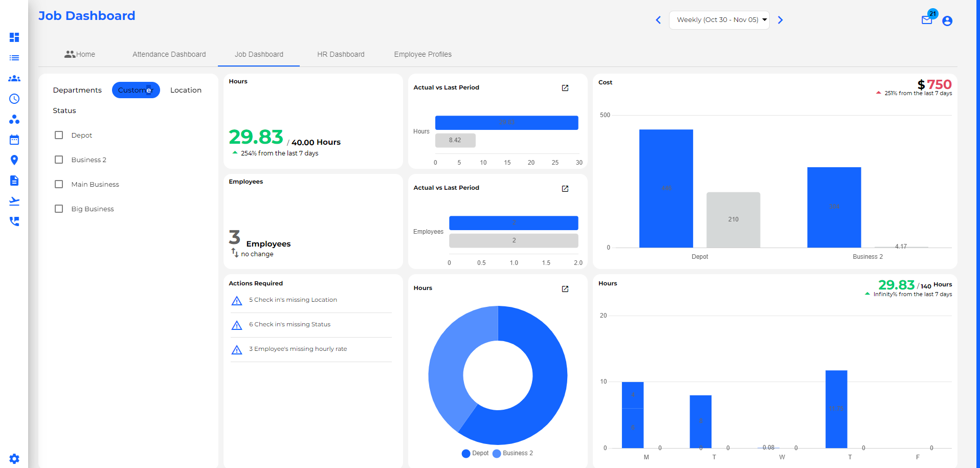Switch filter to Location
Image resolution: width=980 pixels, height=468 pixels.
pyautogui.click(x=185, y=90)
